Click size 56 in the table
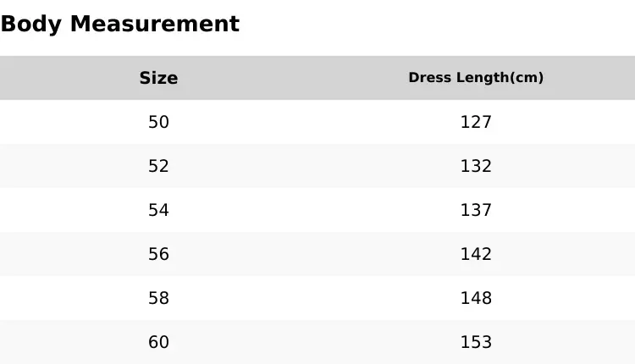 pyautogui.click(x=158, y=254)
